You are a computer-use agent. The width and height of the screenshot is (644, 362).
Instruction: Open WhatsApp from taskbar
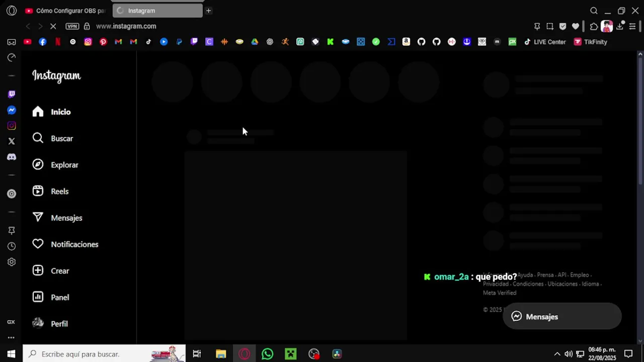coord(267,354)
